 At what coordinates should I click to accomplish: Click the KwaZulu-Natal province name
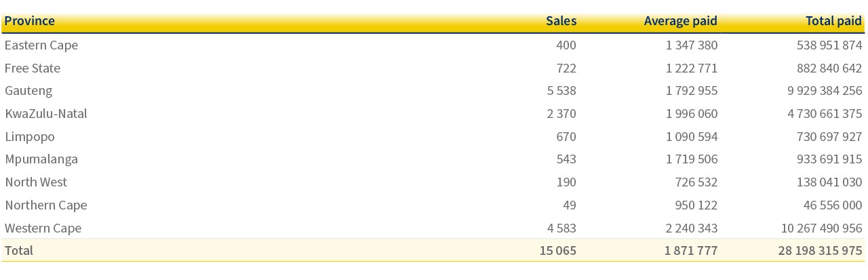46,114
